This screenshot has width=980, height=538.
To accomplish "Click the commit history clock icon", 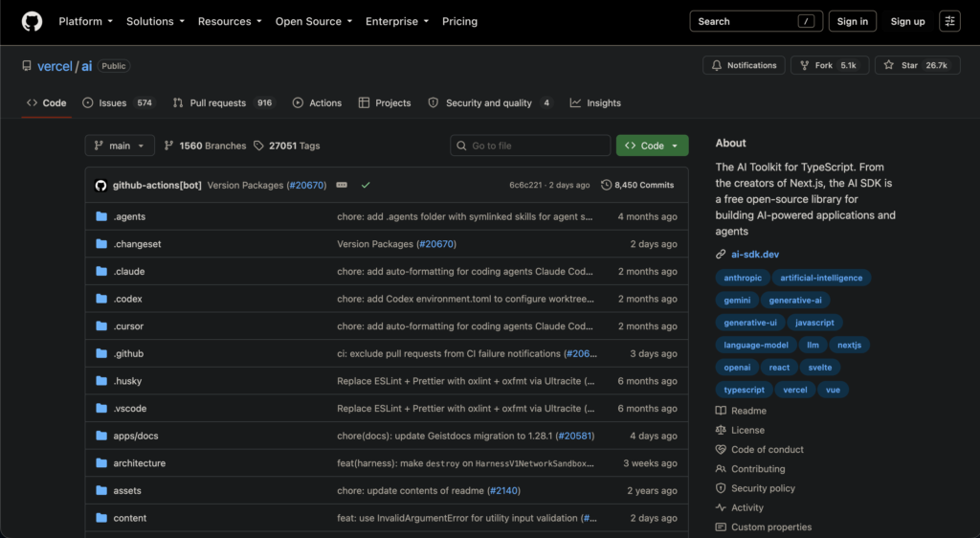I will pyautogui.click(x=606, y=185).
